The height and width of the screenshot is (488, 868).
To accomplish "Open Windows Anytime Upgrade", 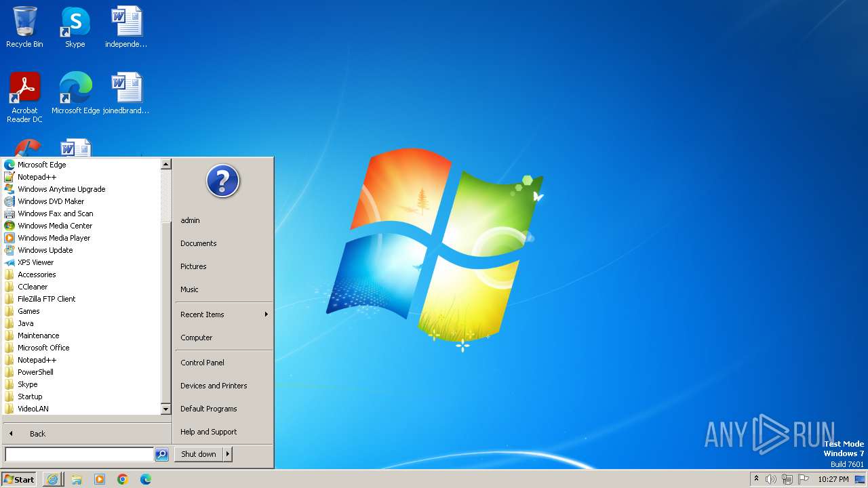I will (81, 189).
